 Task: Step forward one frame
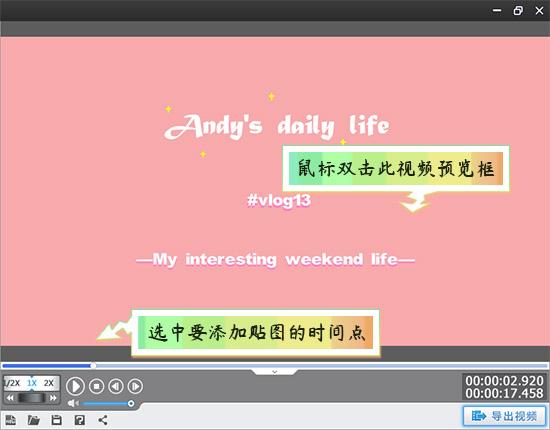[135, 386]
